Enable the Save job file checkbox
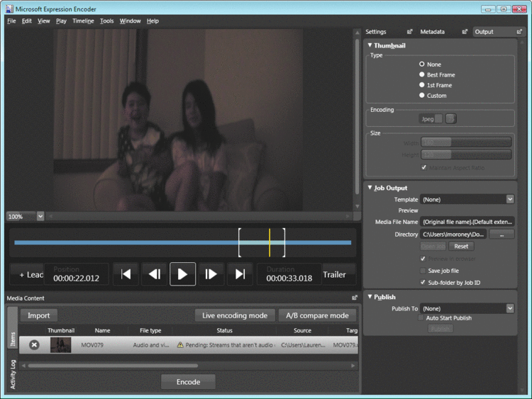 [x=423, y=271]
